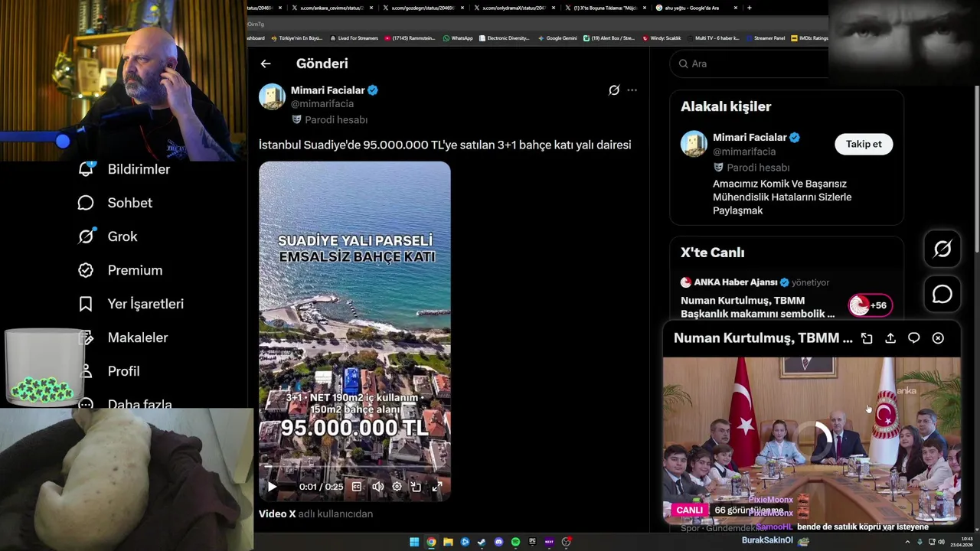
Task: Close the ahu yağtu Google tab
Action: click(736, 8)
